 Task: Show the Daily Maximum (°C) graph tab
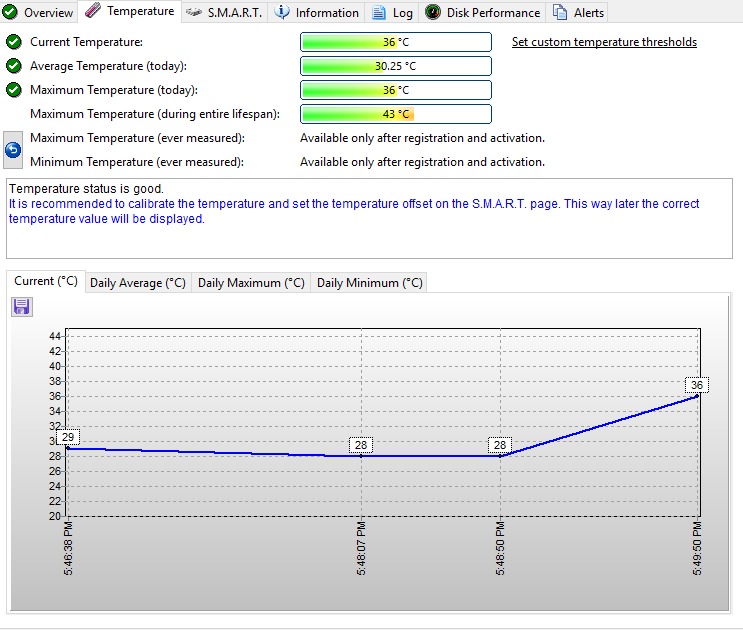point(251,283)
